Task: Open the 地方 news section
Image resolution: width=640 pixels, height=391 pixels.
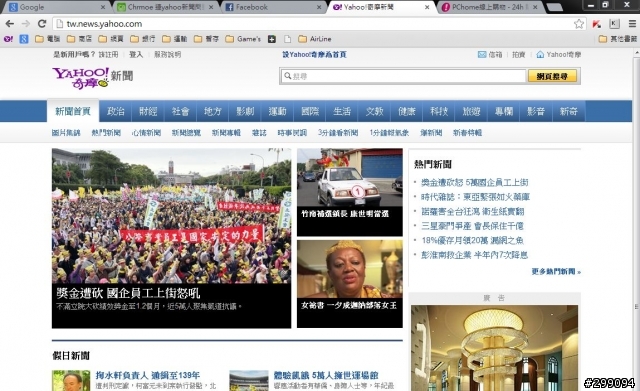Action: tap(212, 111)
